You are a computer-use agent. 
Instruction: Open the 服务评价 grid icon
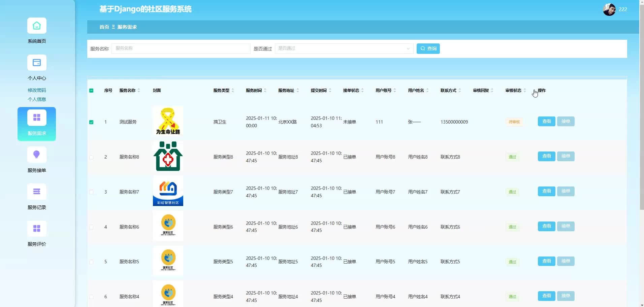[37, 229]
